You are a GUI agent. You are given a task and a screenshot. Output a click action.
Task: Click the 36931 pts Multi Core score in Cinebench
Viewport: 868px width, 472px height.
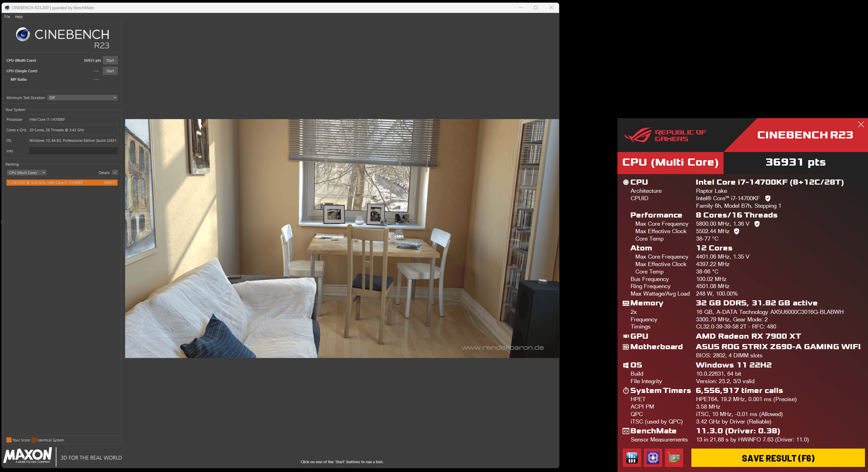[92, 60]
